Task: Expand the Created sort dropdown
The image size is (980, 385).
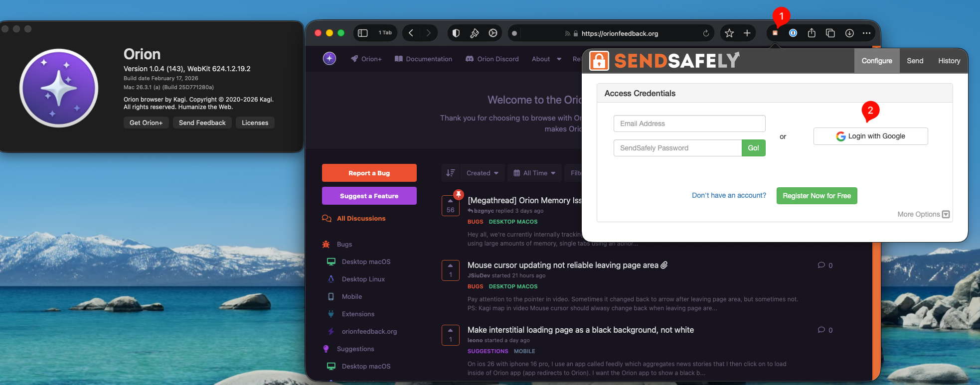Action: click(x=482, y=173)
